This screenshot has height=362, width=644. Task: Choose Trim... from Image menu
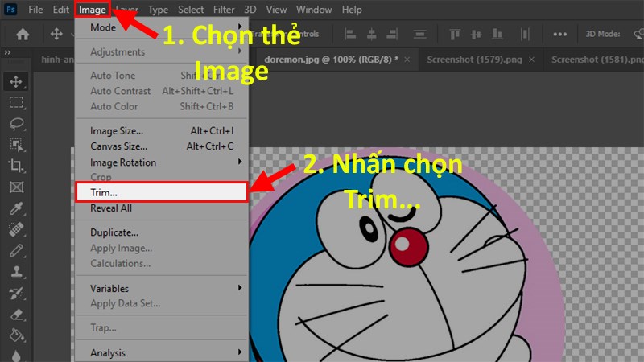(162, 192)
